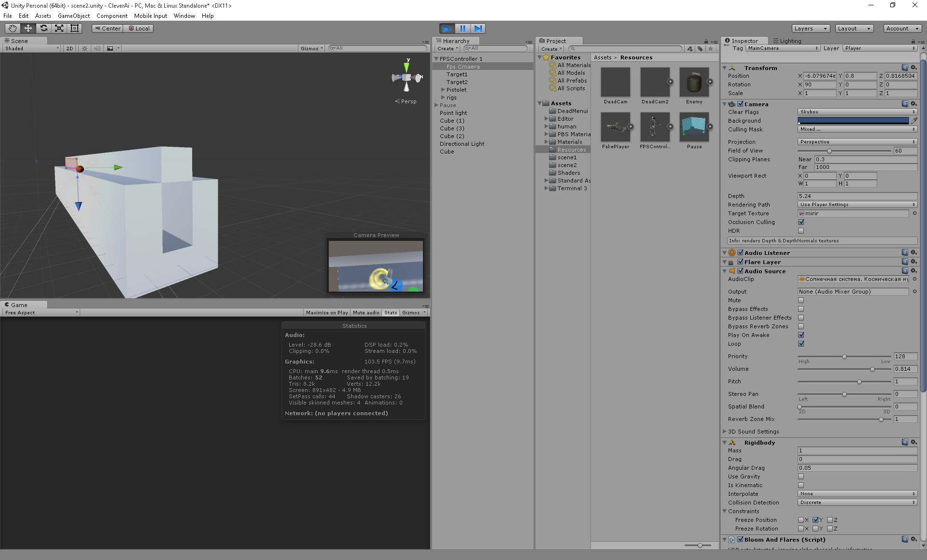Open the Component menu
Viewport: 927px width, 560px height.
[x=112, y=16]
